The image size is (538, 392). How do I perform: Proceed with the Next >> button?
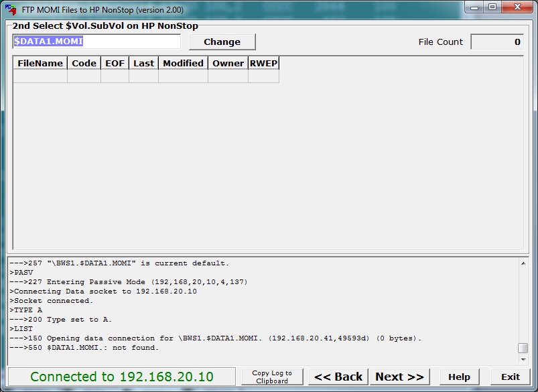coord(399,377)
